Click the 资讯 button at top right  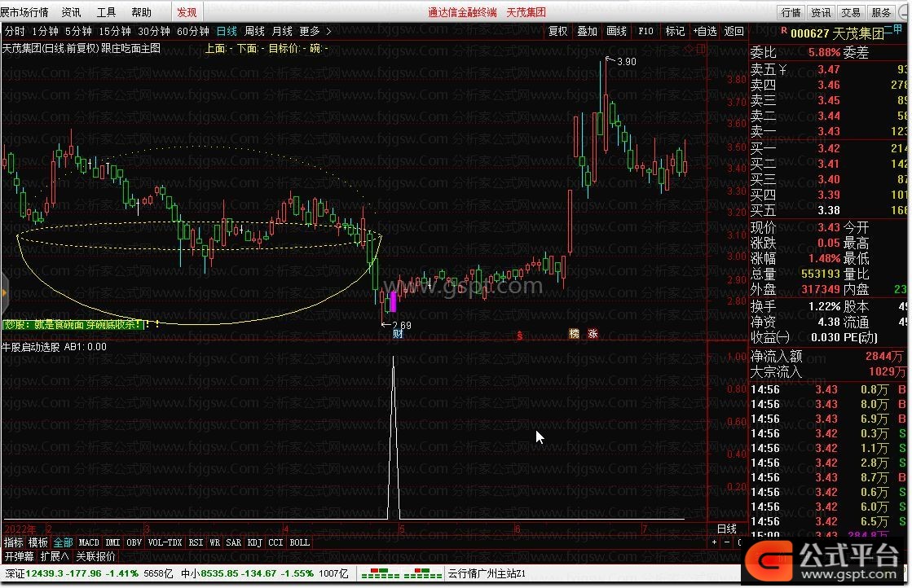point(821,12)
